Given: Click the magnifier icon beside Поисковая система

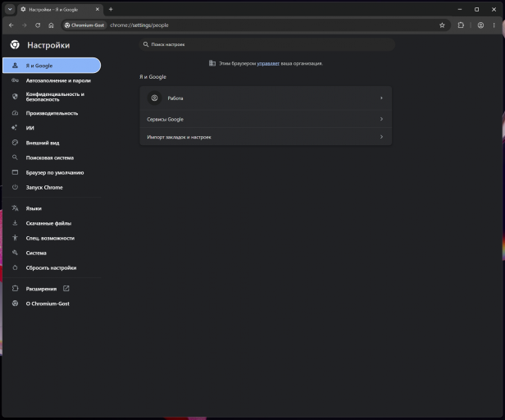Looking at the screenshot, I should coord(15,157).
